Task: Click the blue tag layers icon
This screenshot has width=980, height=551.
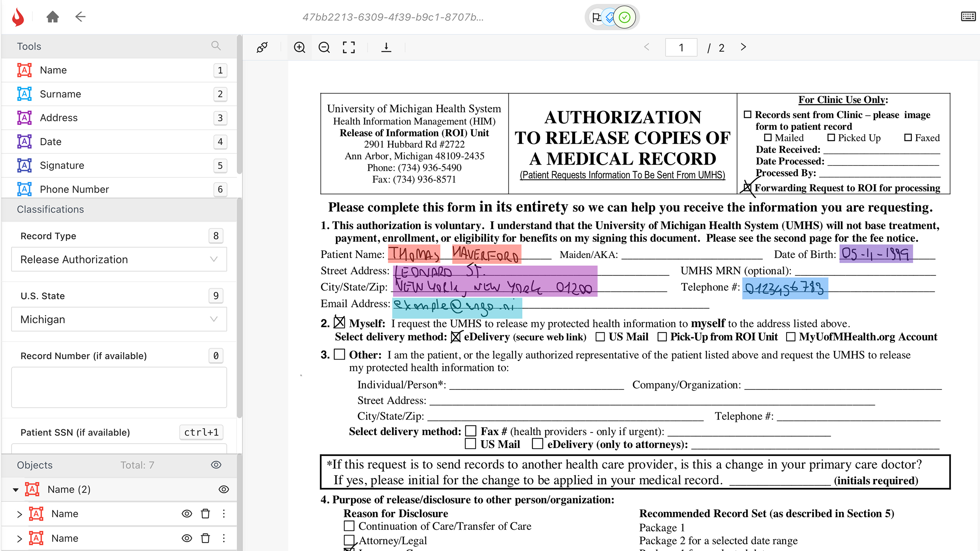Action: tap(610, 17)
